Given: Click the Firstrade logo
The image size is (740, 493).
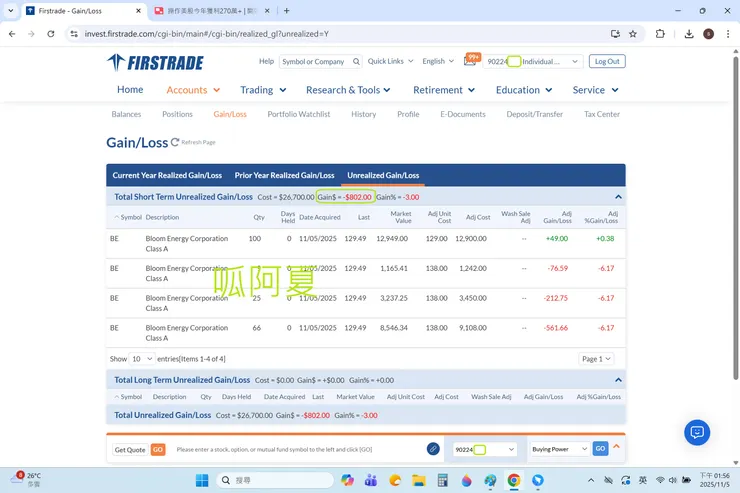Looking at the screenshot, I should click(155, 62).
